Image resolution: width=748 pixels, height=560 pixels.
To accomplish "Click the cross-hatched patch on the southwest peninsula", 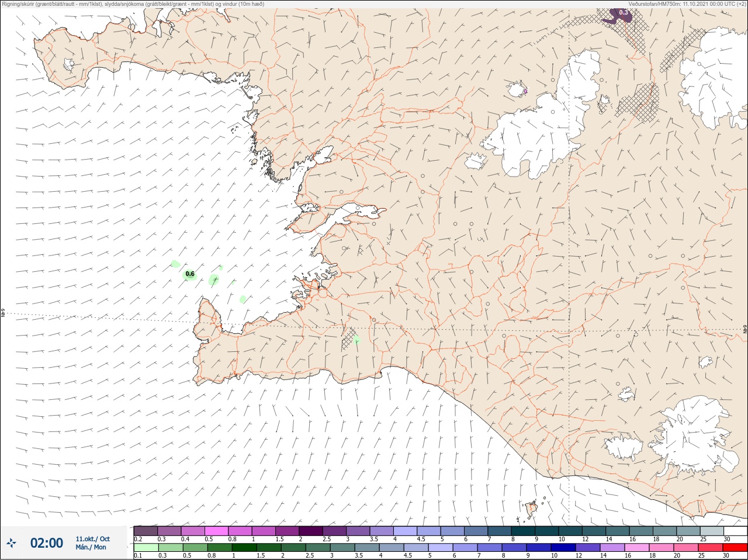I will (349, 338).
